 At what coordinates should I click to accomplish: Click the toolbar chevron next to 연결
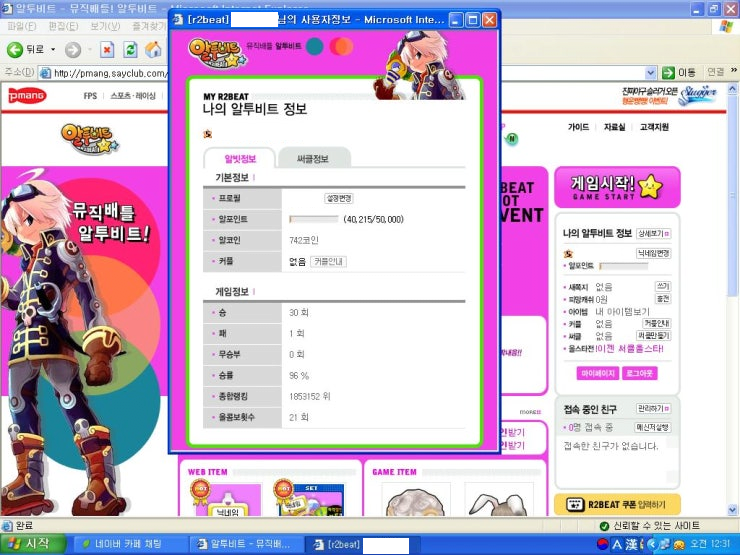click(x=733, y=71)
